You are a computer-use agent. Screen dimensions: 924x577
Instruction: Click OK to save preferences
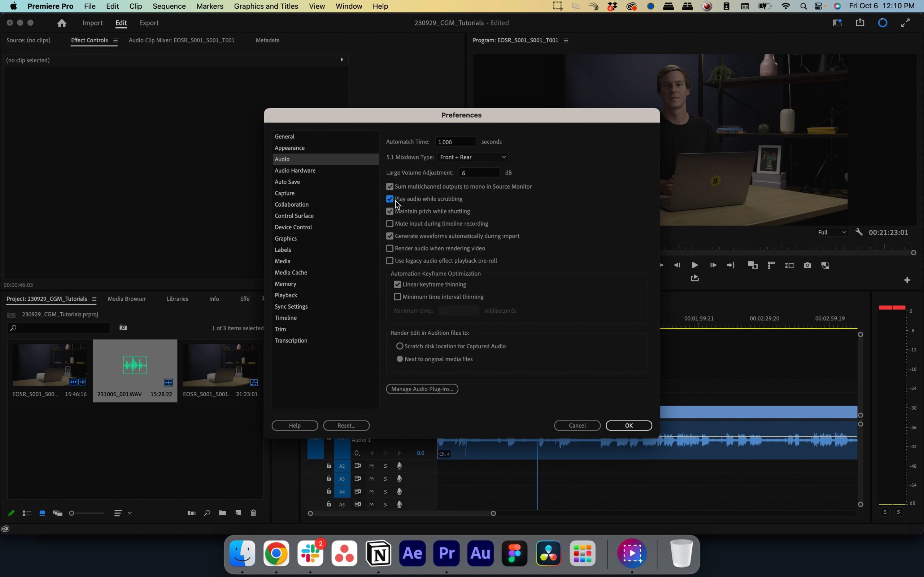coord(628,425)
